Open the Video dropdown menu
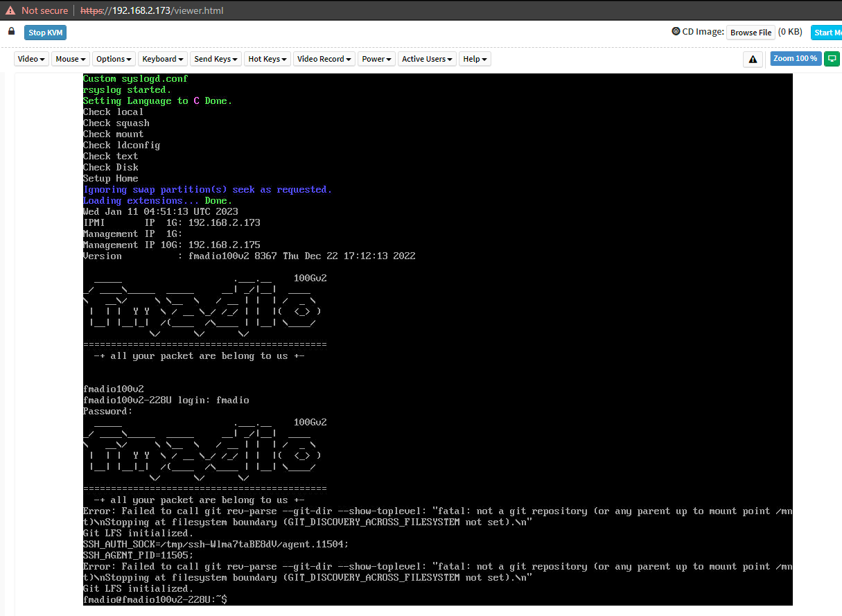Screen dimensions: 842x616 point(31,59)
